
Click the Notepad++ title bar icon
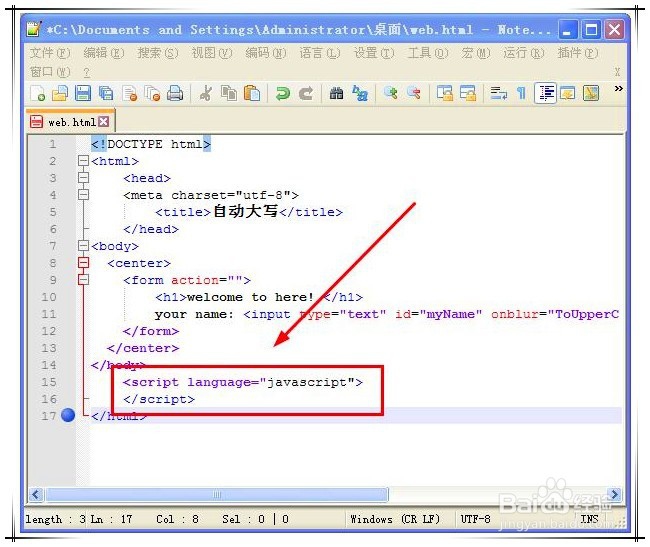coord(34,29)
